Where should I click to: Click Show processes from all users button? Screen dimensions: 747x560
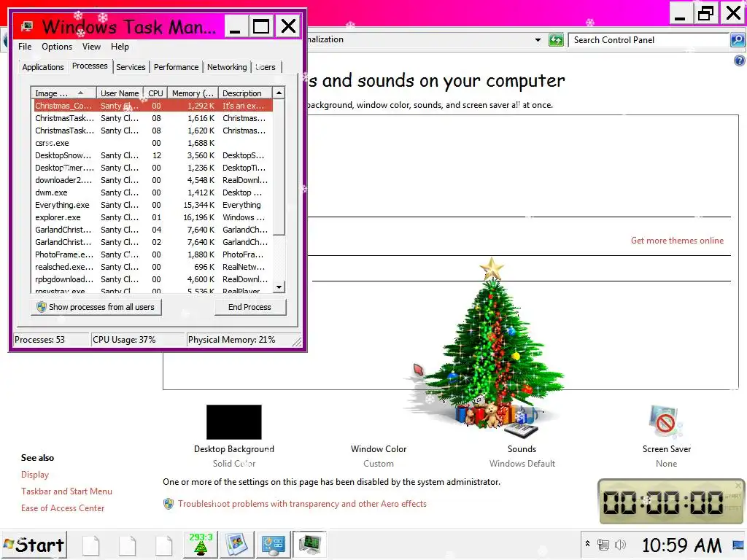(96, 307)
